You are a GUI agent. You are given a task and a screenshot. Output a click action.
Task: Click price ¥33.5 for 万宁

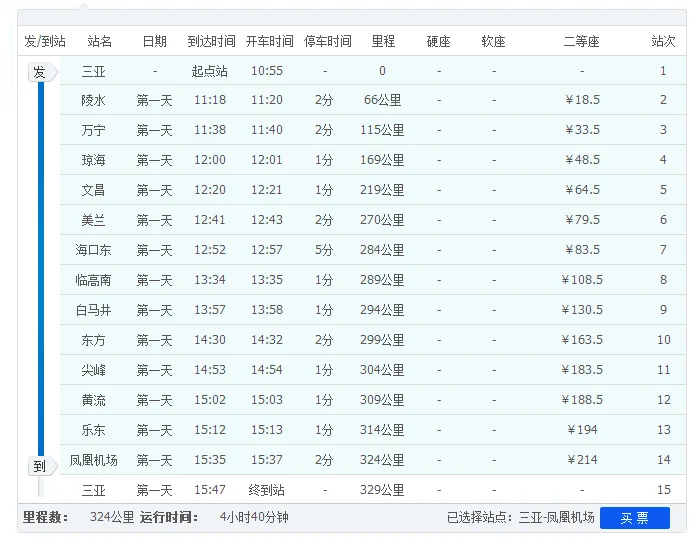(582, 130)
